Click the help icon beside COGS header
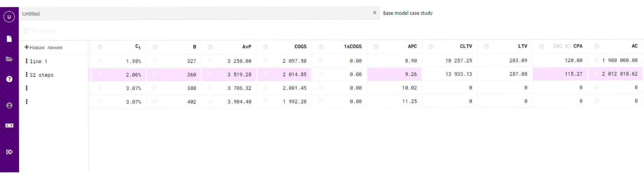Screen dimensions: 644x177 pyautogui.click(x=265, y=47)
